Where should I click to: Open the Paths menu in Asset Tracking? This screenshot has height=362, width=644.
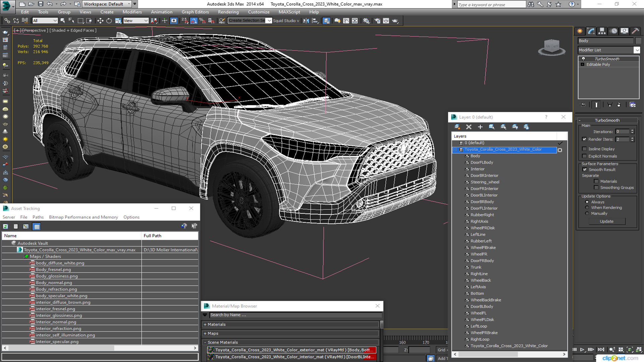pyautogui.click(x=38, y=217)
